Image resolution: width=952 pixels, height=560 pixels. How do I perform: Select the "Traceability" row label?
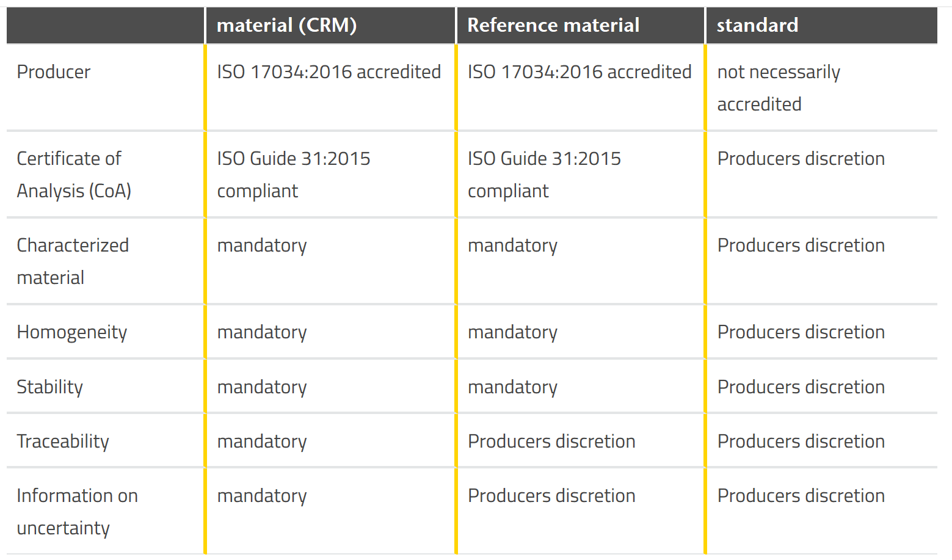(x=63, y=442)
